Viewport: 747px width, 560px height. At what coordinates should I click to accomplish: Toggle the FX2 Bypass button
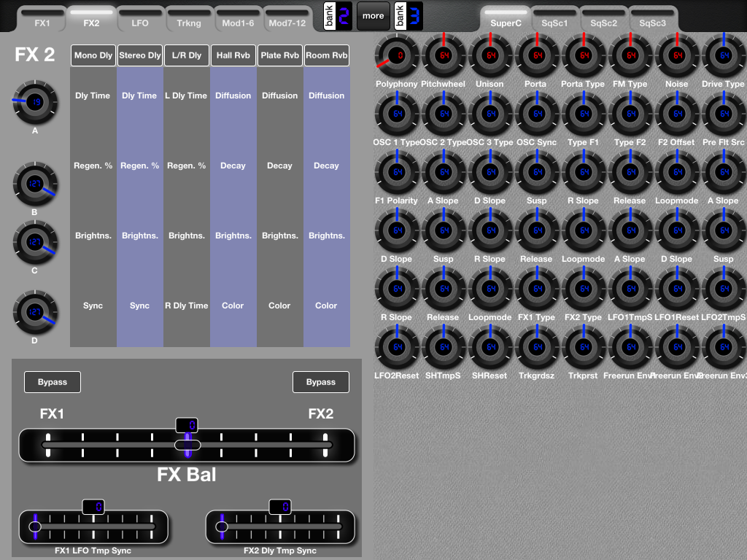click(321, 382)
